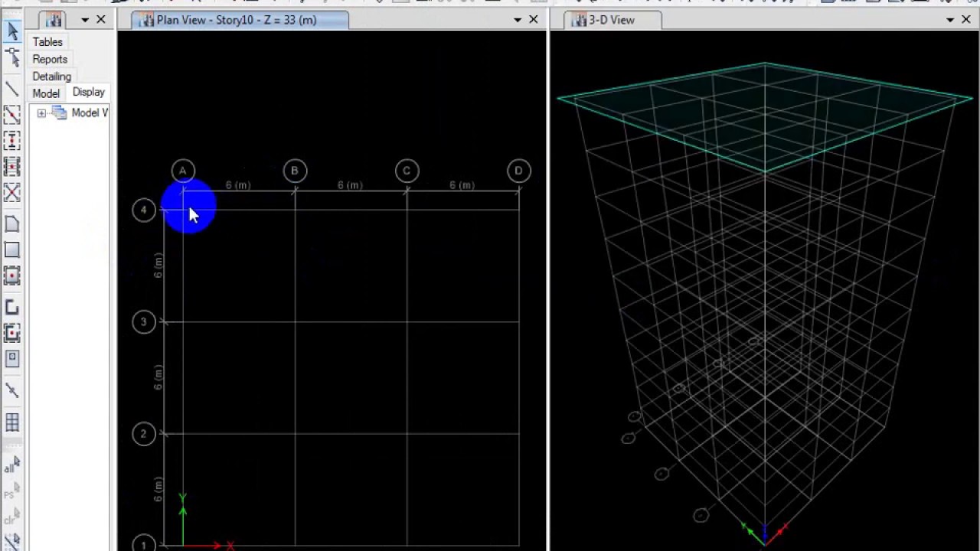This screenshot has width=980, height=551.
Task: Choose the Draw Rectangular Floor/Wall tool
Action: pyautogui.click(x=12, y=249)
